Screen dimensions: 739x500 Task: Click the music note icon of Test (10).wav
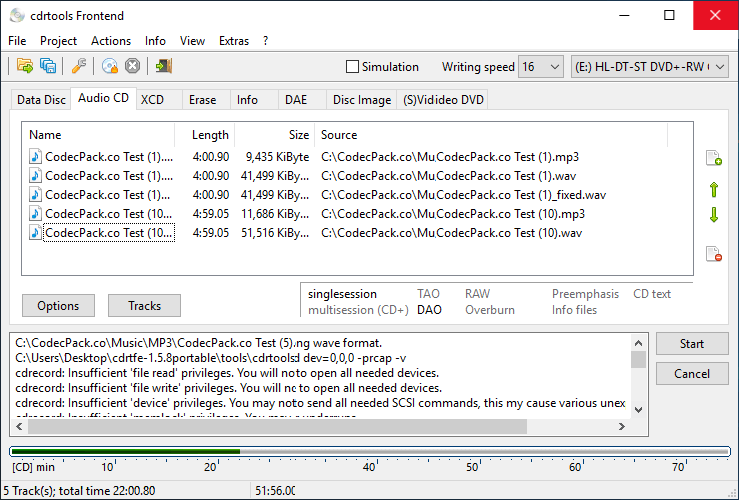coord(35,232)
